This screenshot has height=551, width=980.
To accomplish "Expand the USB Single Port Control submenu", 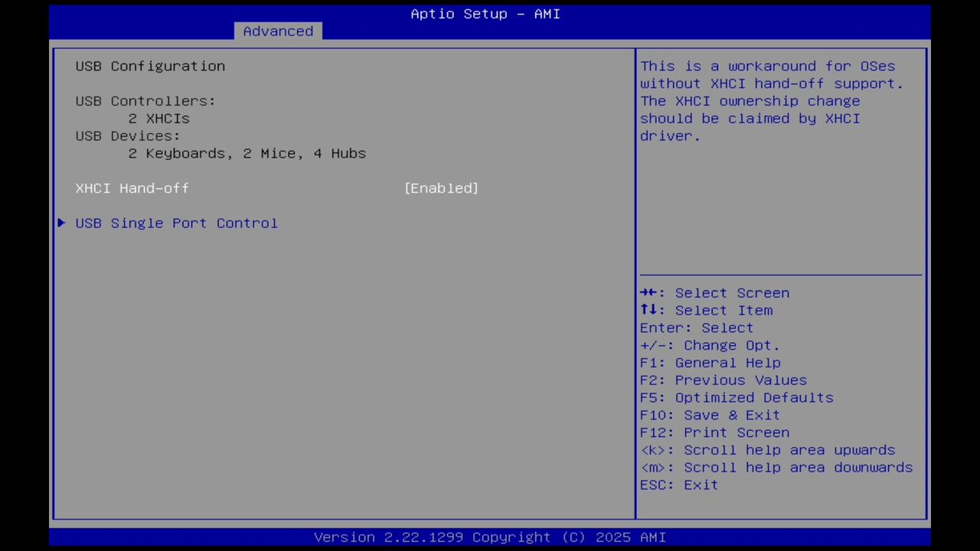I will point(176,223).
